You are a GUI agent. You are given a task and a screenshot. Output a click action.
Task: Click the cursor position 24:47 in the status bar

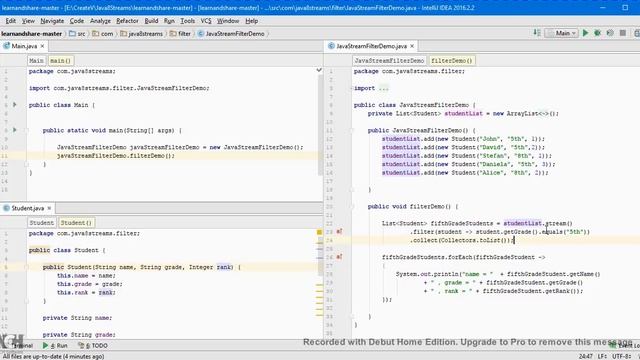coord(586,356)
